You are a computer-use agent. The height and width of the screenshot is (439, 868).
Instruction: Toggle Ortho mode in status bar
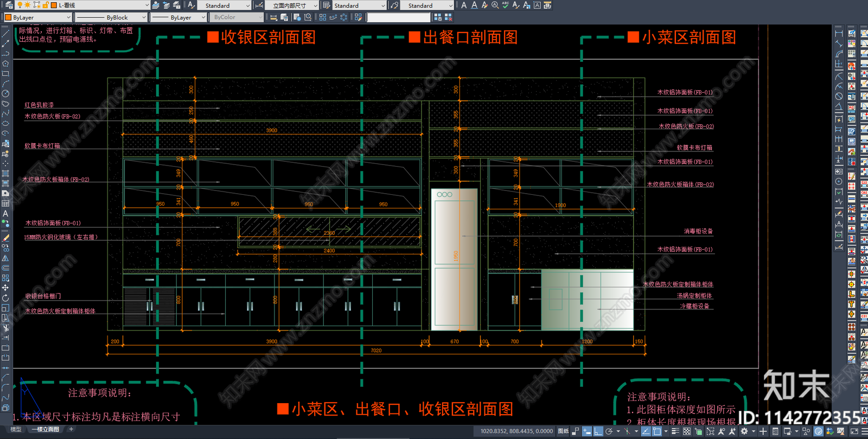tap(598, 431)
